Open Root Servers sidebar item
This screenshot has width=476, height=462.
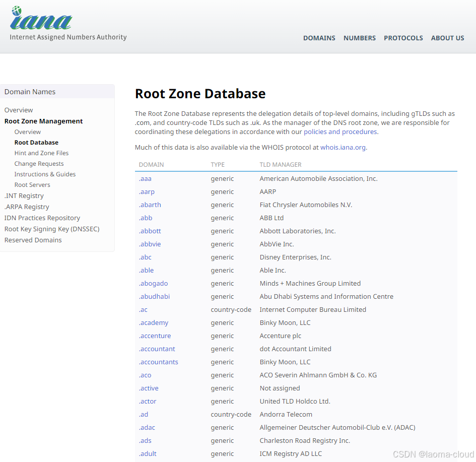(x=32, y=185)
